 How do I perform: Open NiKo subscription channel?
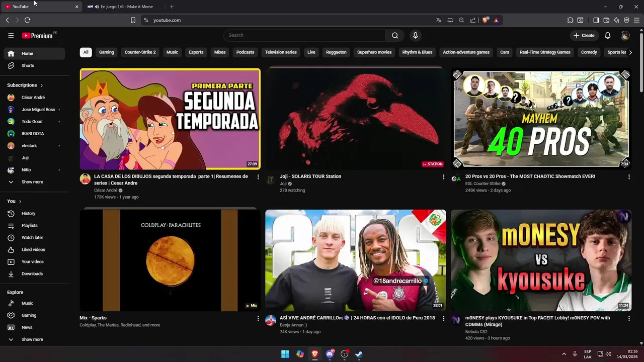pos(34,170)
